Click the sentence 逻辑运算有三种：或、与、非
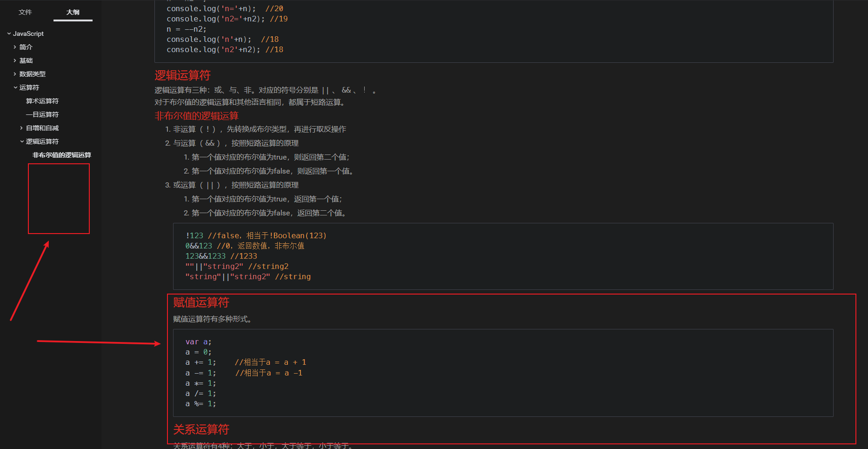This screenshot has height=449, width=868. pyautogui.click(x=265, y=90)
